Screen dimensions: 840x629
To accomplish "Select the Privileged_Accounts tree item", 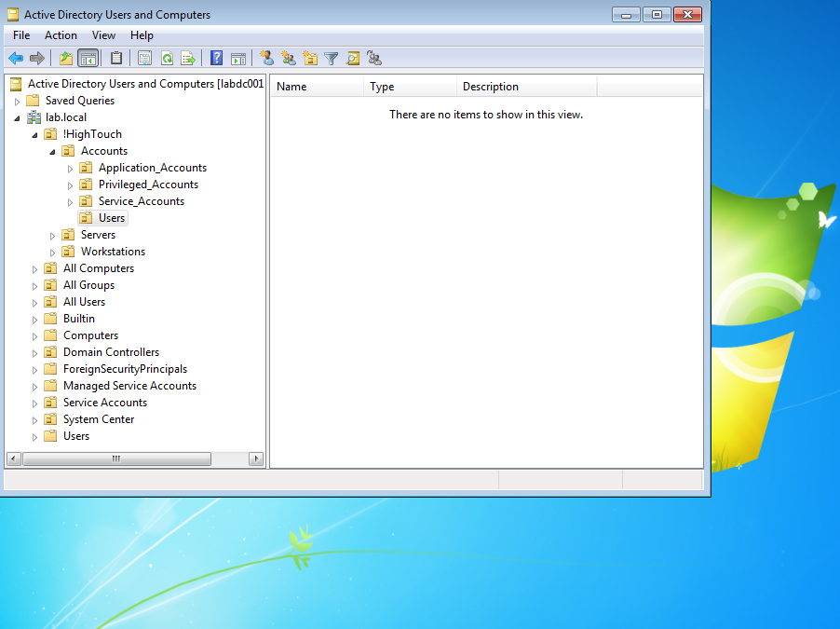I will pyautogui.click(x=148, y=185).
